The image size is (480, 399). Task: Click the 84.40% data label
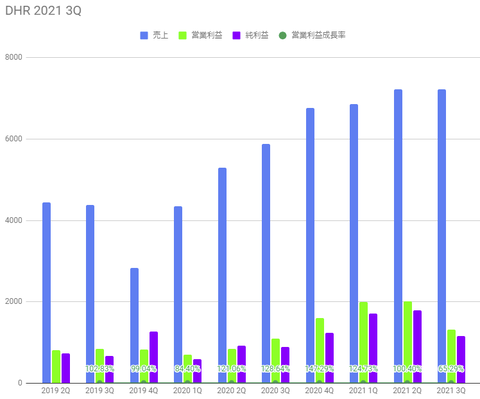pos(187,369)
